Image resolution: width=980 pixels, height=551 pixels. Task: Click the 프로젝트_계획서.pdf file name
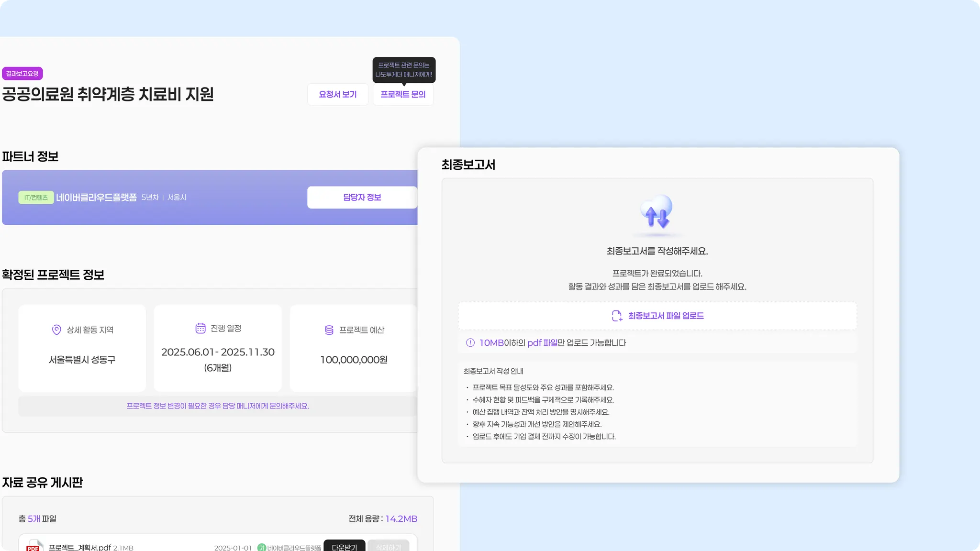[x=80, y=547]
